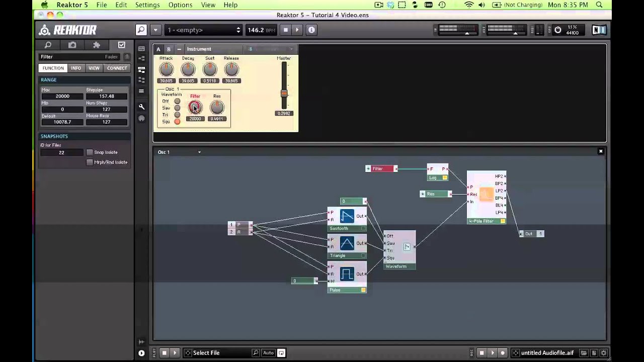Screen dimensions: 644x362
Task: Select the Pulse oscillator module
Action: coord(347,277)
